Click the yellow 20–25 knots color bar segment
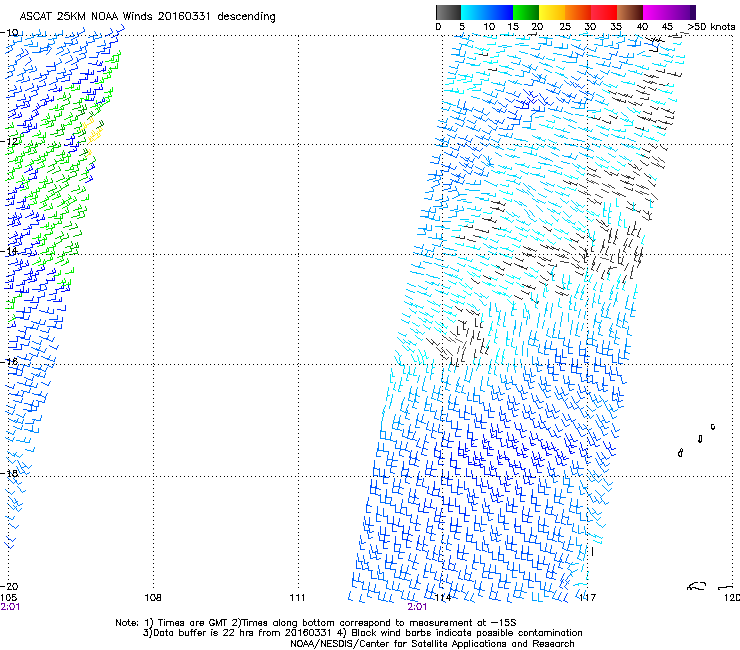This screenshot has width=740, height=650. [552, 12]
